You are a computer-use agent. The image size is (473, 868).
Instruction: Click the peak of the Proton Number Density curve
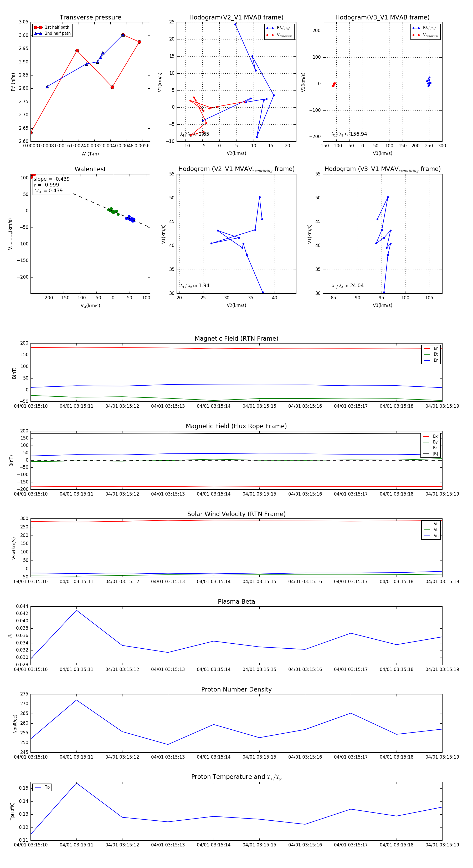76,700
